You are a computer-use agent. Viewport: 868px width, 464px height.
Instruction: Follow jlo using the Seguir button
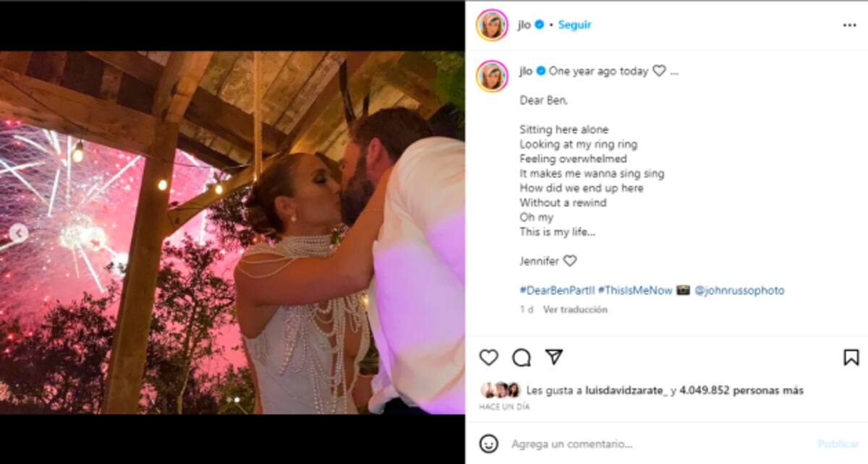pyautogui.click(x=574, y=25)
